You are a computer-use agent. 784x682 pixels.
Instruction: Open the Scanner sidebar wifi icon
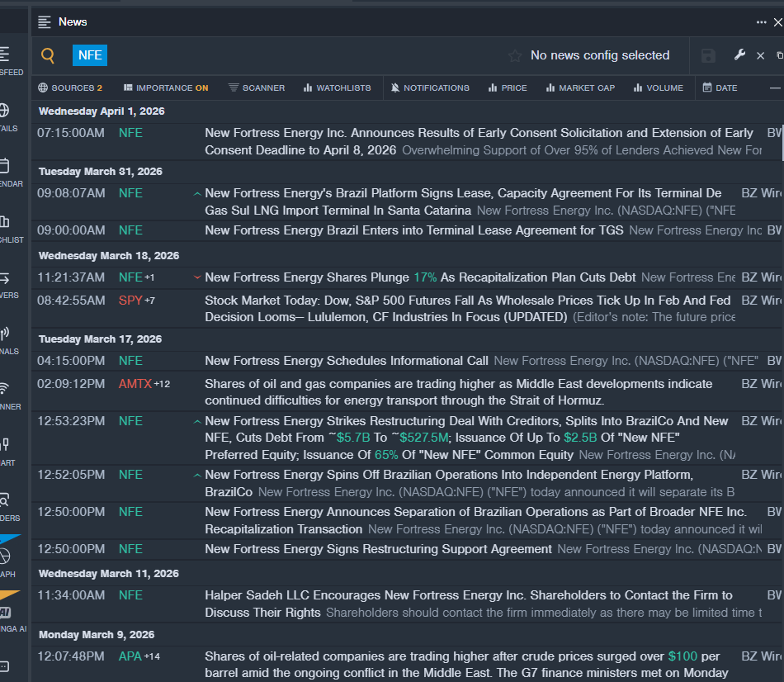pos(4,389)
